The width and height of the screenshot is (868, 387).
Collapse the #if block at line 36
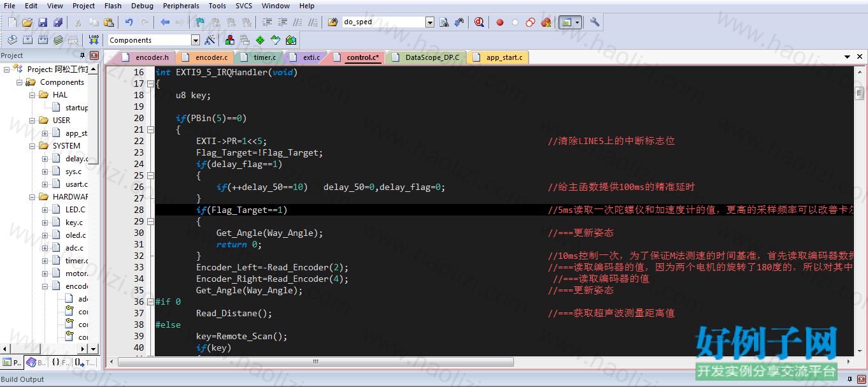(x=150, y=302)
